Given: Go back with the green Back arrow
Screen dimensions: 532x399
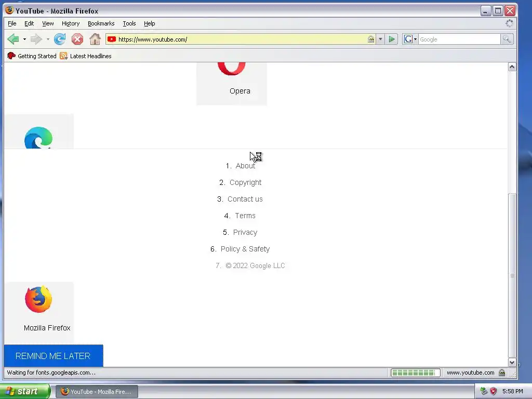Looking at the screenshot, I should [x=13, y=39].
